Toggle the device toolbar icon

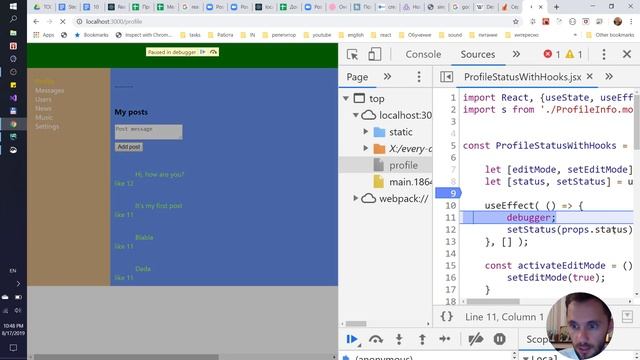tap(374, 54)
